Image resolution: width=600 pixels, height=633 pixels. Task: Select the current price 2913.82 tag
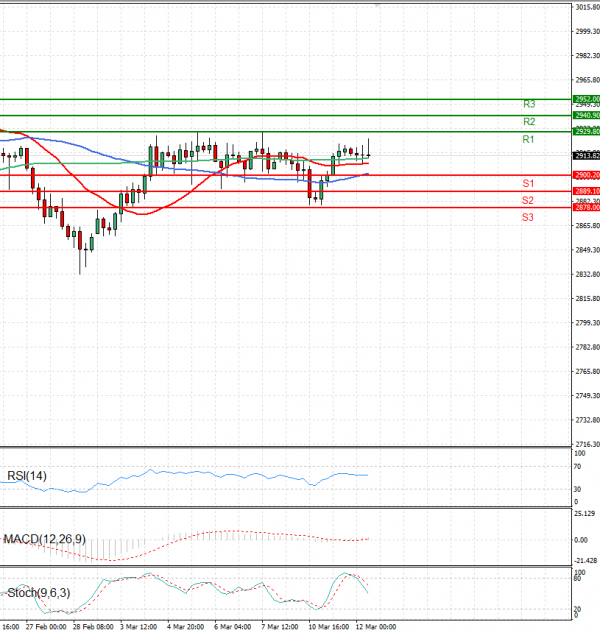coord(587,156)
